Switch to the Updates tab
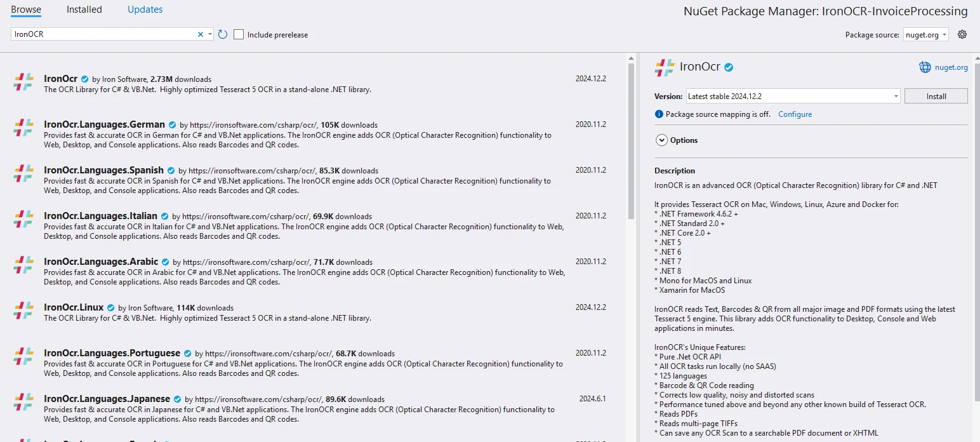Screen dimensions: 980x442 pyautogui.click(x=145, y=10)
